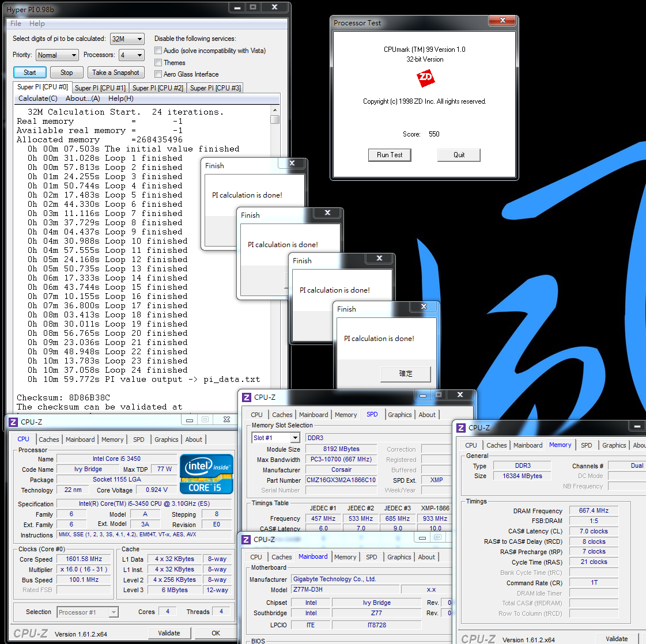Open Caches tab in Mainboard CPU-Z window

282,556
